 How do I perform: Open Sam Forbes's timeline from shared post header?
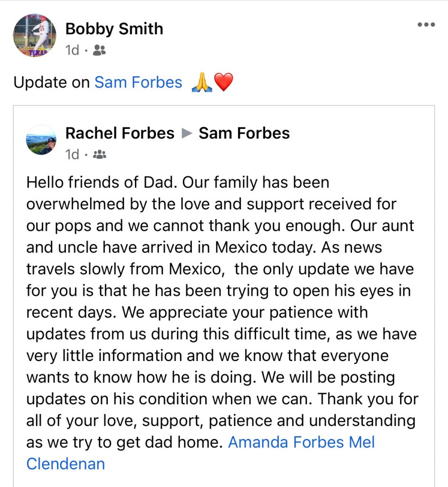pyautogui.click(x=244, y=133)
